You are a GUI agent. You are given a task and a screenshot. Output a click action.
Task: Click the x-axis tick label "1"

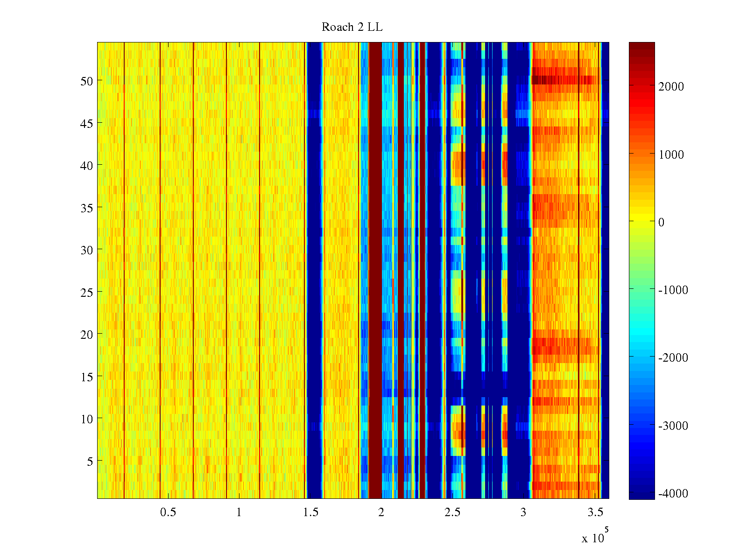(239, 512)
